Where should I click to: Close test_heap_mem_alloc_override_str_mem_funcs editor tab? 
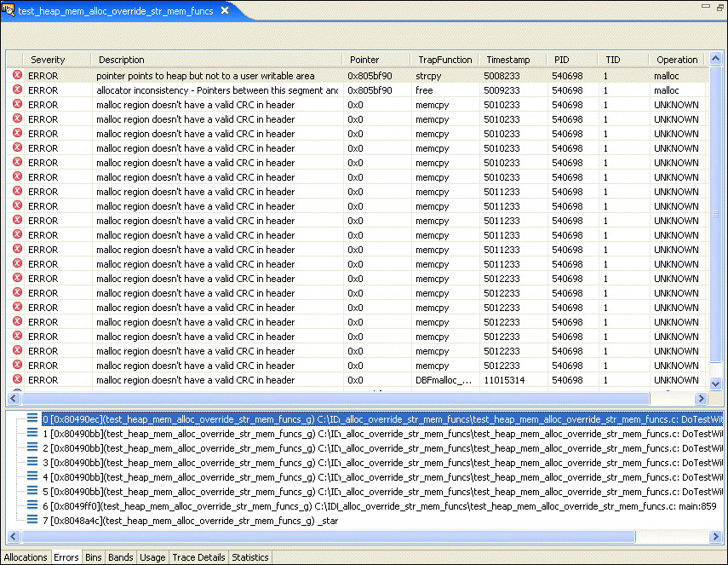coord(225,10)
